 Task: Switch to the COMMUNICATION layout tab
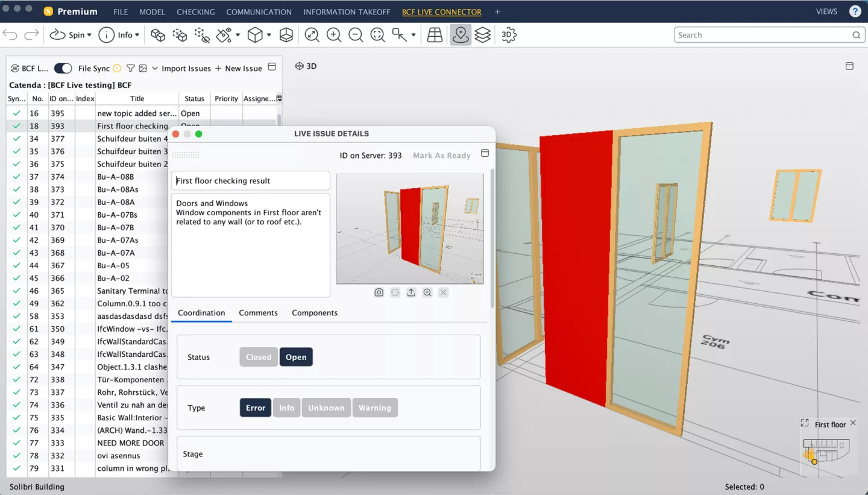(x=259, y=11)
